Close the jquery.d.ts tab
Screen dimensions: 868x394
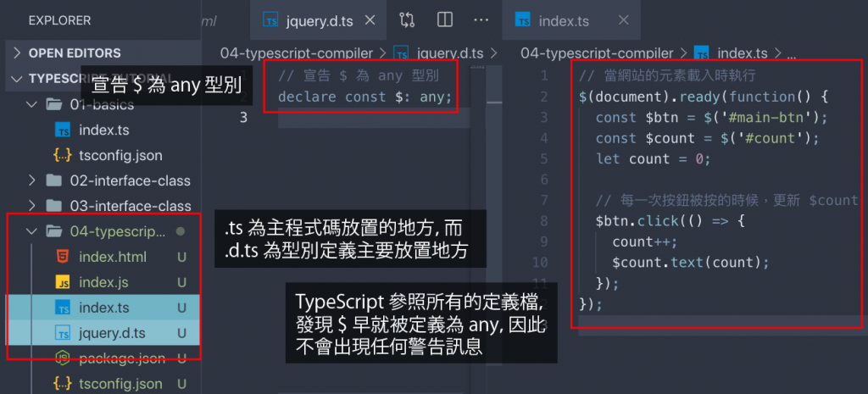(x=371, y=20)
